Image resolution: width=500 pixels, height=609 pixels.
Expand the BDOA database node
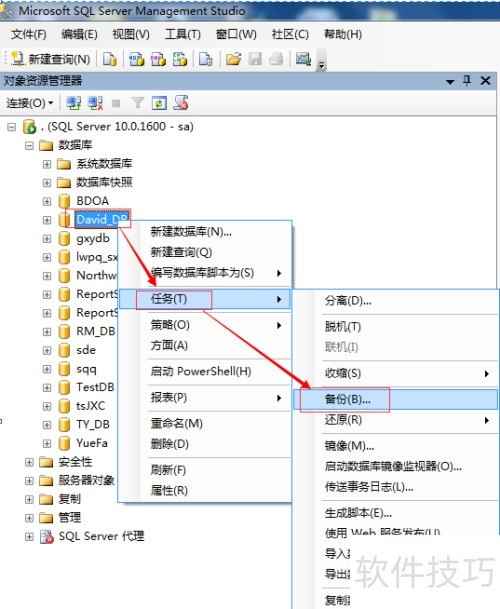[47, 201]
